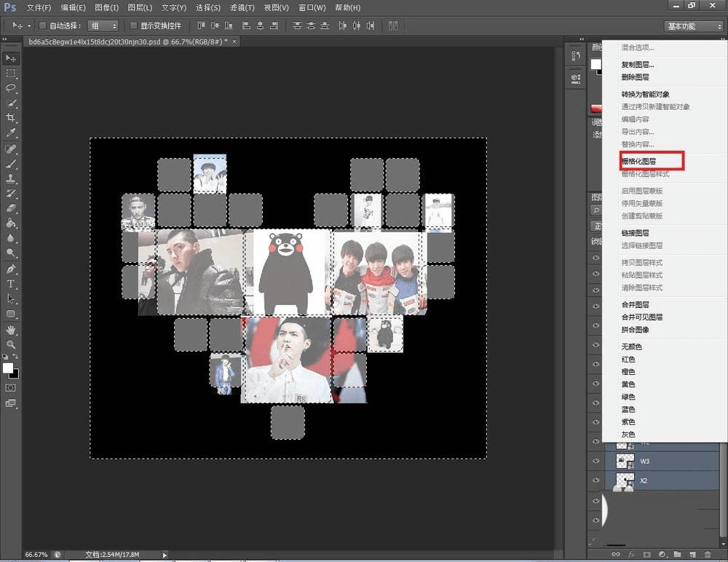This screenshot has height=562, width=728.
Task: Choose the Eraser tool
Action: pos(11,208)
